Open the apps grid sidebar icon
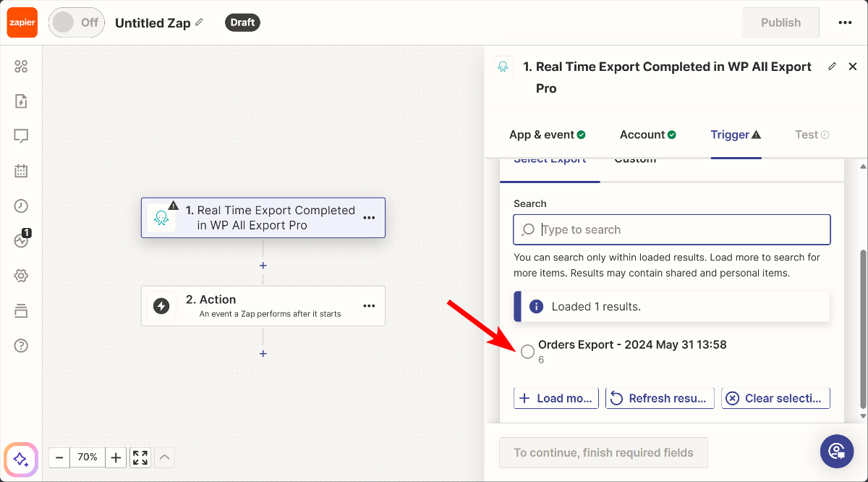 [21, 67]
